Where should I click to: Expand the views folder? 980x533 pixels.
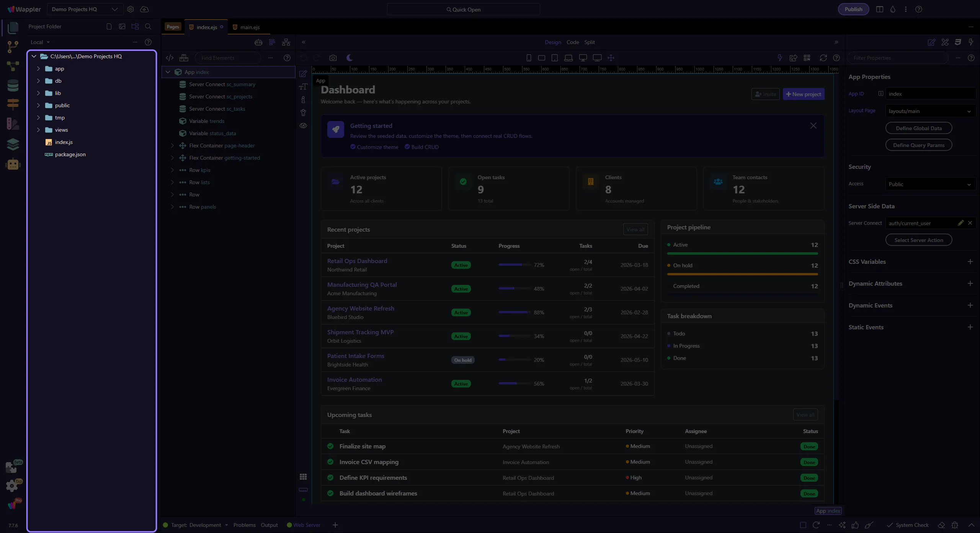click(38, 130)
